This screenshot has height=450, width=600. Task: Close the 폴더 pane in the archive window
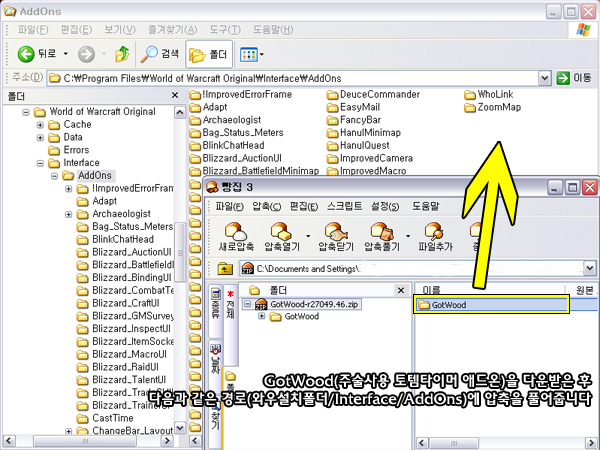tap(400, 289)
